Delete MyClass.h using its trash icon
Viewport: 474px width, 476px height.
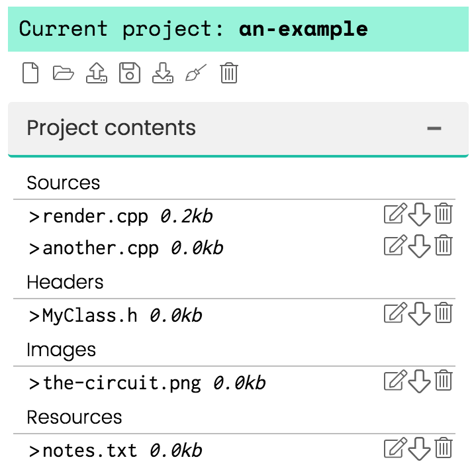[444, 312]
